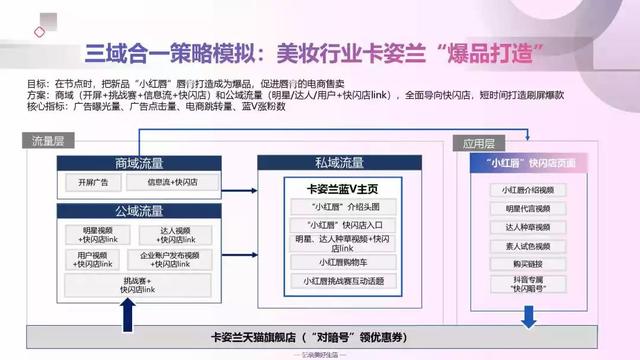Click the 达人视频+快闪店link box
The width and height of the screenshot is (640, 360).
[x=176, y=235]
